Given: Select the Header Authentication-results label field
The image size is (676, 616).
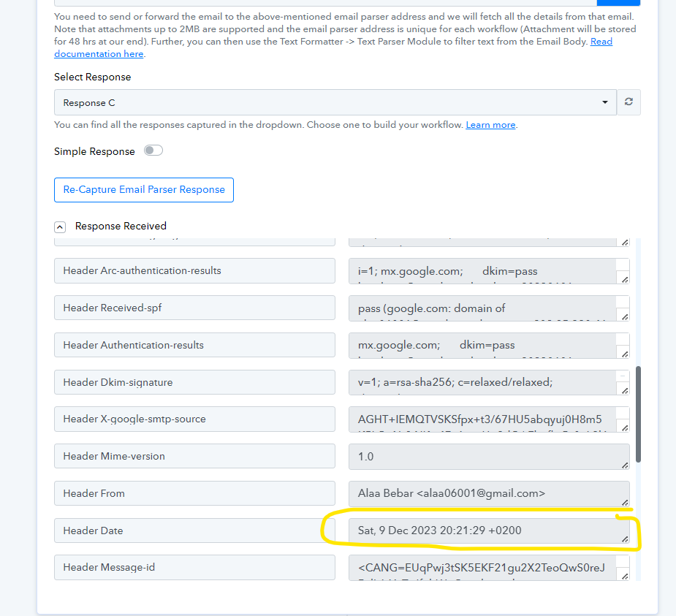Looking at the screenshot, I should (x=194, y=345).
